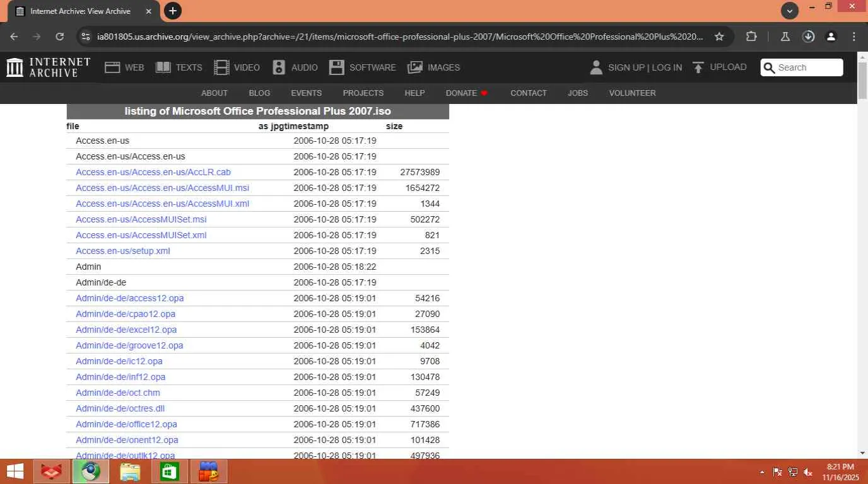Screen dimensions: 868x484
Task: Open the browser extensions puzzle icon
Action: click(x=751, y=37)
